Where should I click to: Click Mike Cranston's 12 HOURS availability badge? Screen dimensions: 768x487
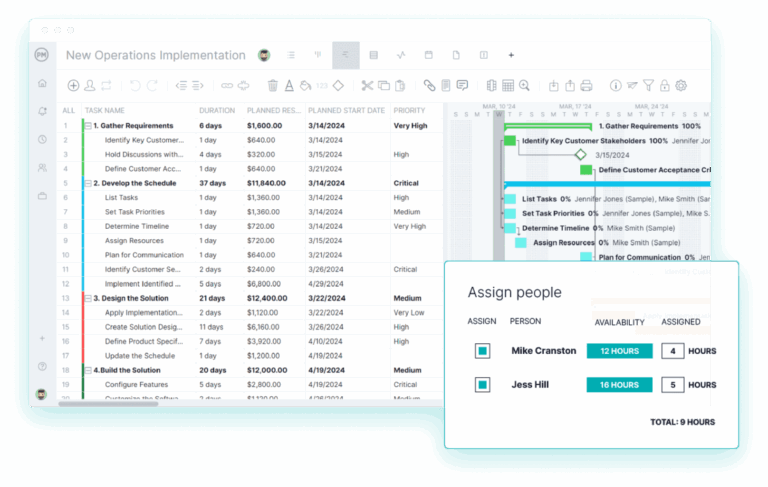coord(620,351)
